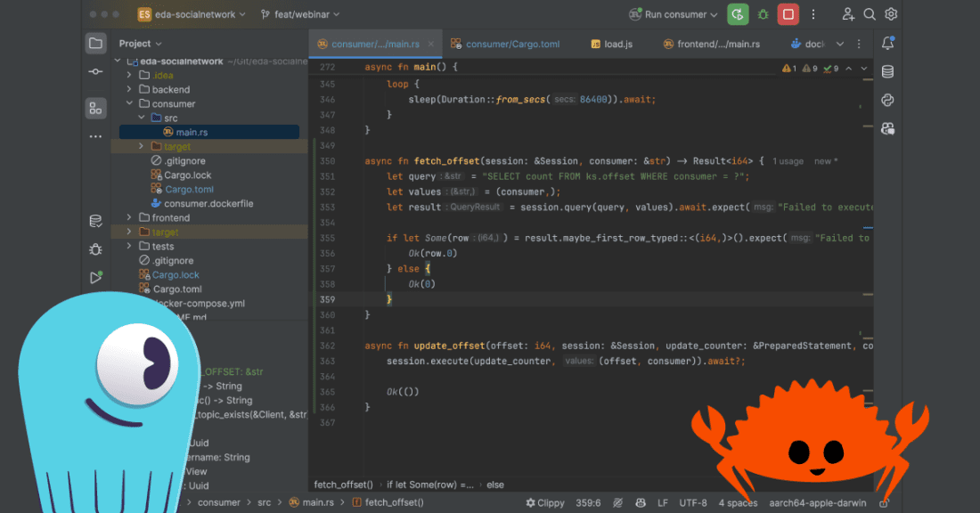Viewport: 980px width, 513px height.
Task: Expand the tests folder
Action: click(x=129, y=246)
